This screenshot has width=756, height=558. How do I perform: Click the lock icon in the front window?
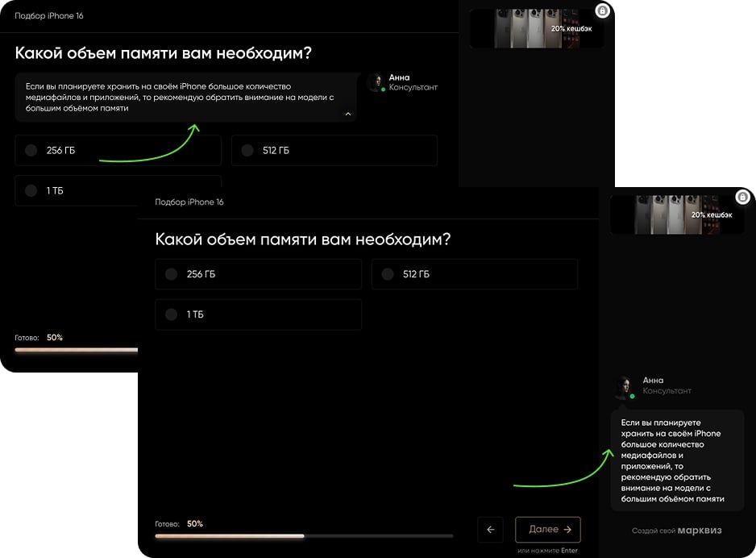(742, 197)
